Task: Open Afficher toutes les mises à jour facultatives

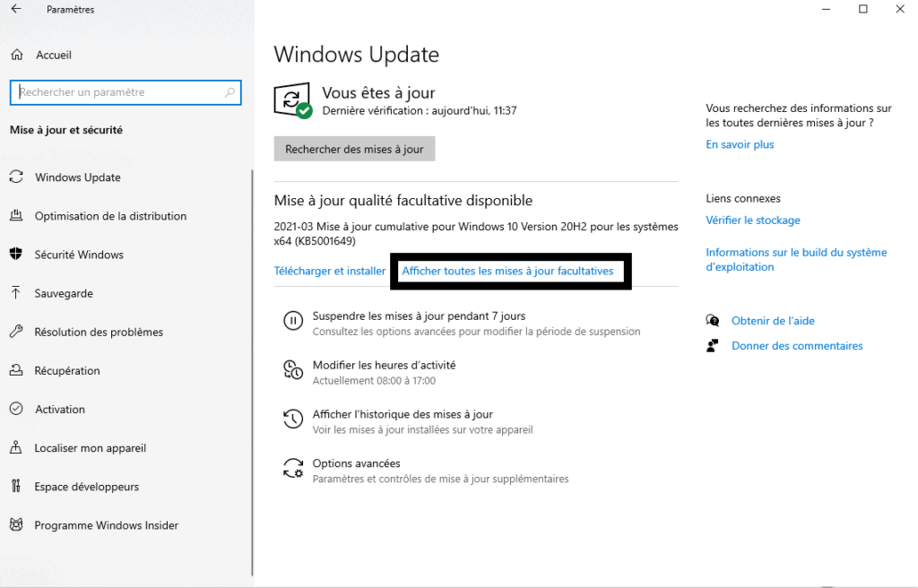Action: 507,271
